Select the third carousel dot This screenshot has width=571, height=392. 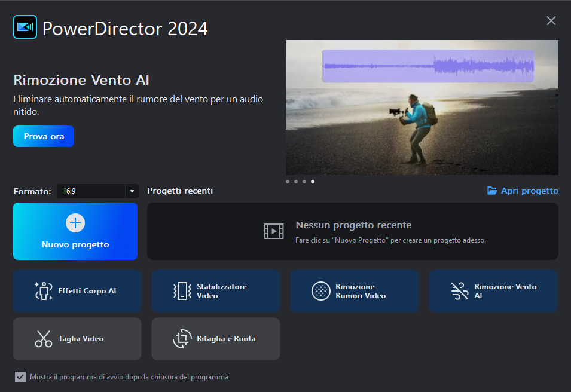click(x=304, y=182)
